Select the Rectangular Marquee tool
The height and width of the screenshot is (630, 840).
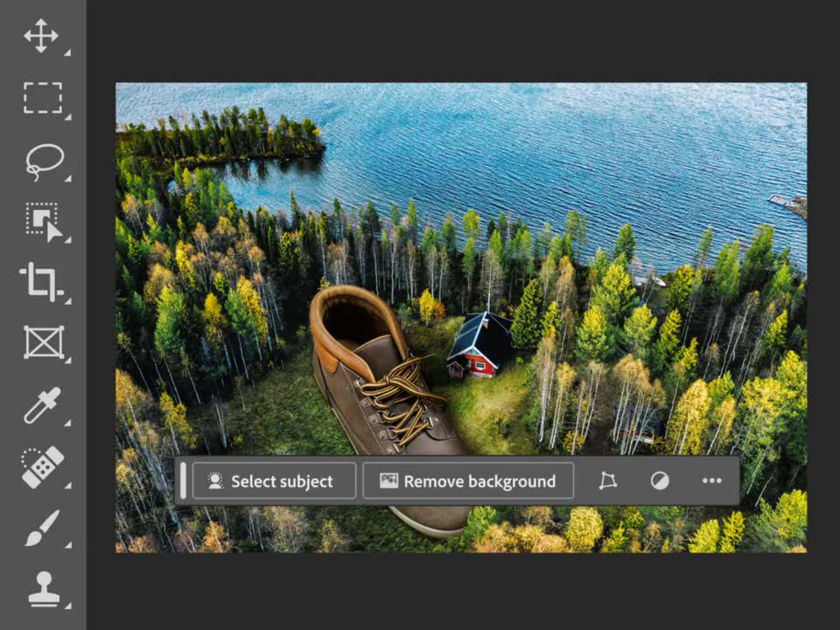point(42,98)
